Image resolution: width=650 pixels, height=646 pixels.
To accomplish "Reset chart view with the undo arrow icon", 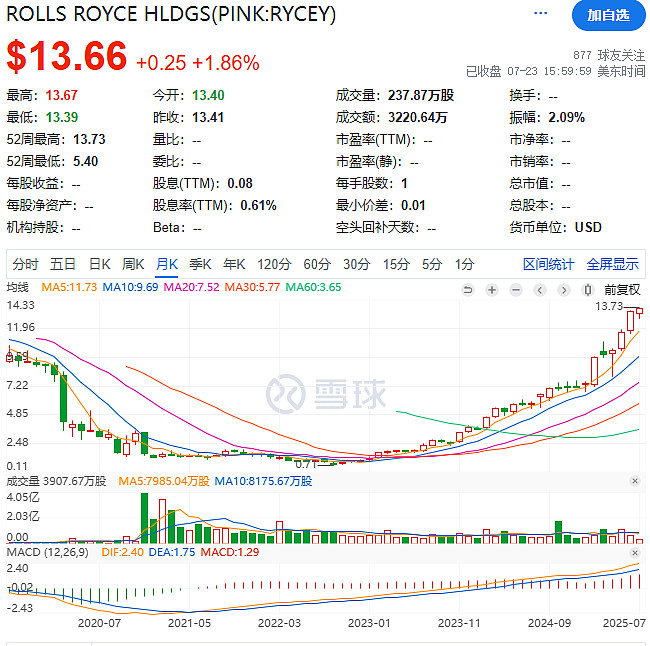I will pos(468,290).
